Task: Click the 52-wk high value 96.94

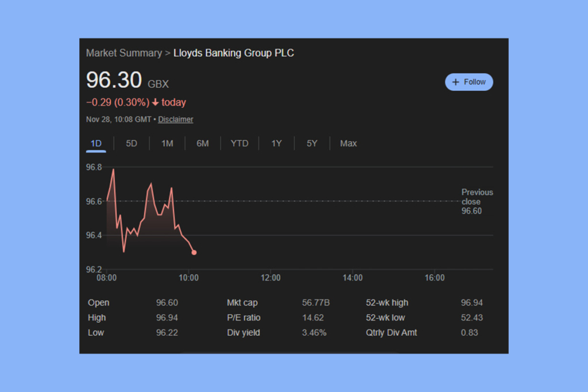Action: [473, 302]
